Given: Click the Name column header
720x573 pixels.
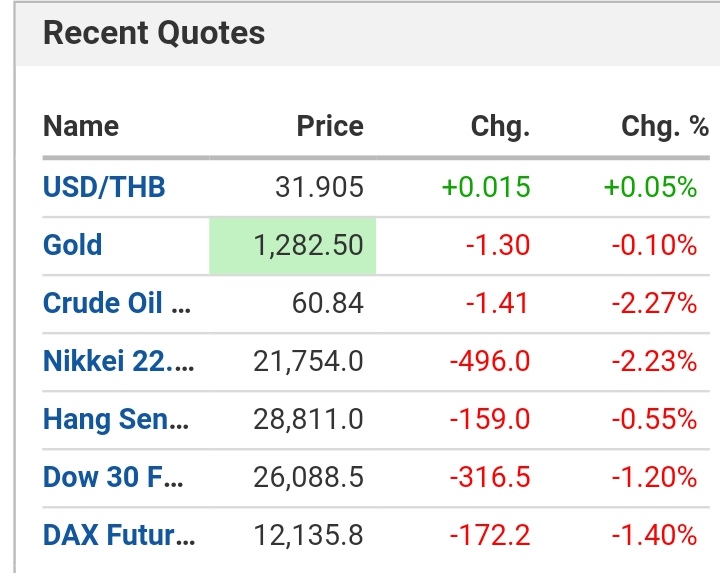Looking at the screenshot, I should coord(81,127).
